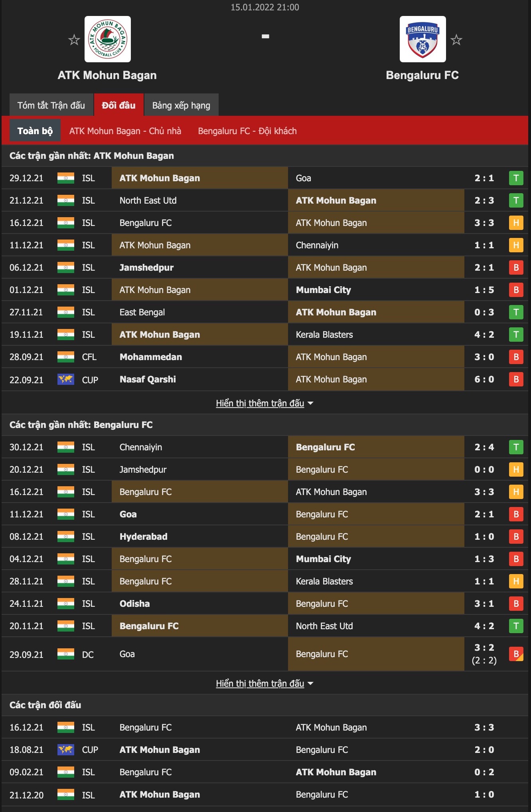This screenshot has height=812, width=531.
Task: Click loss badge for Mumbai City 1:5 match
Action: [x=516, y=290]
